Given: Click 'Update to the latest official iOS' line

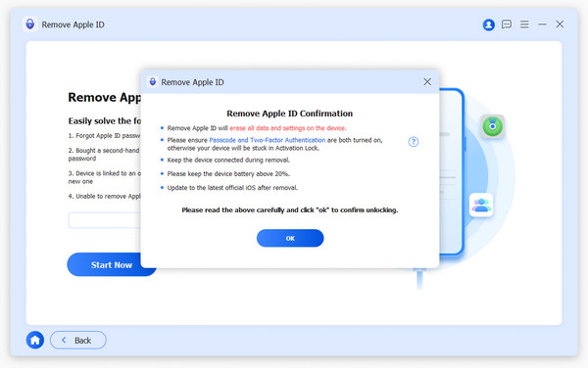Looking at the screenshot, I should coord(232,188).
